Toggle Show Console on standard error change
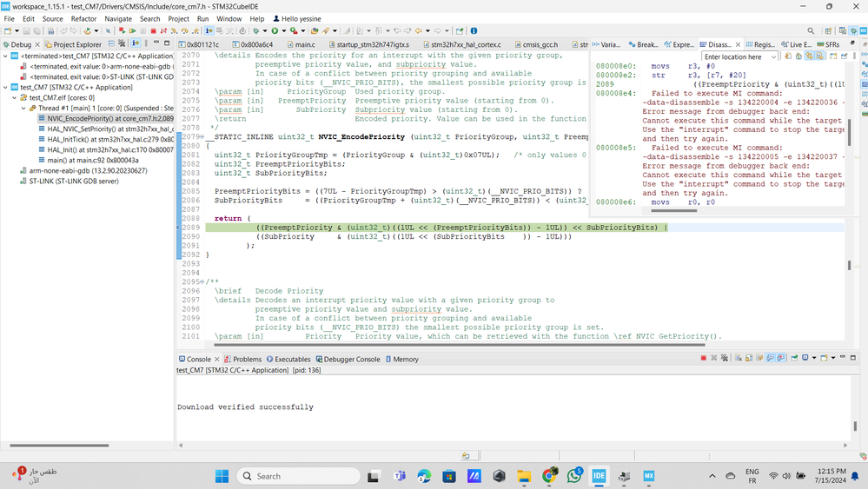The image size is (868, 489). tap(781, 358)
